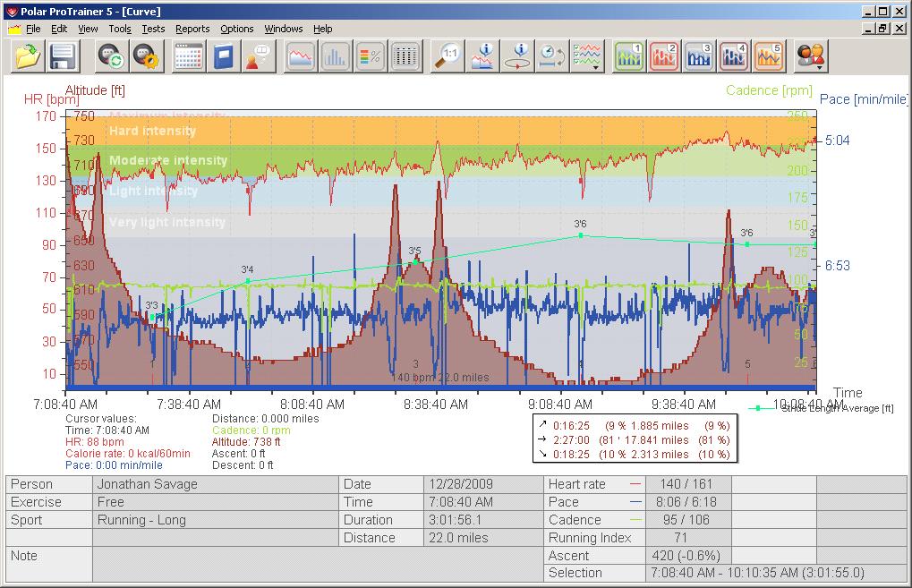Screen dimensions: 912x588
Task: Open the watch settings icon with orange gear
Action: point(145,56)
